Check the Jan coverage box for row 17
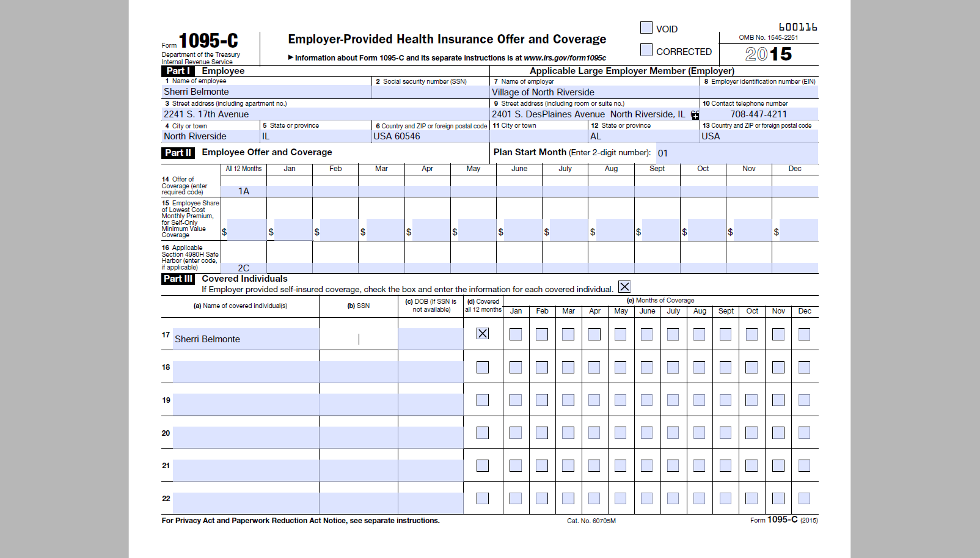This screenshot has height=558, width=980. (x=516, y=334)
